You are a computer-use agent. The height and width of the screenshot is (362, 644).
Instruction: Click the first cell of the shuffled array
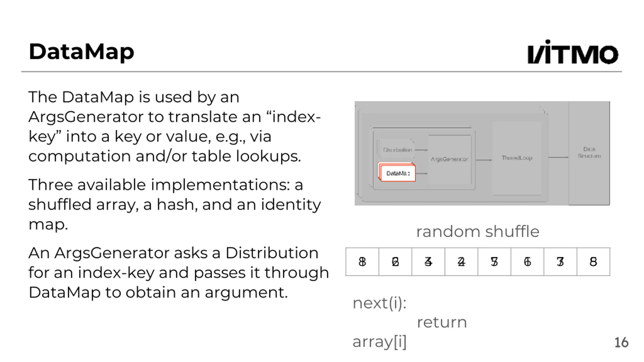click(x=362, y=262)
